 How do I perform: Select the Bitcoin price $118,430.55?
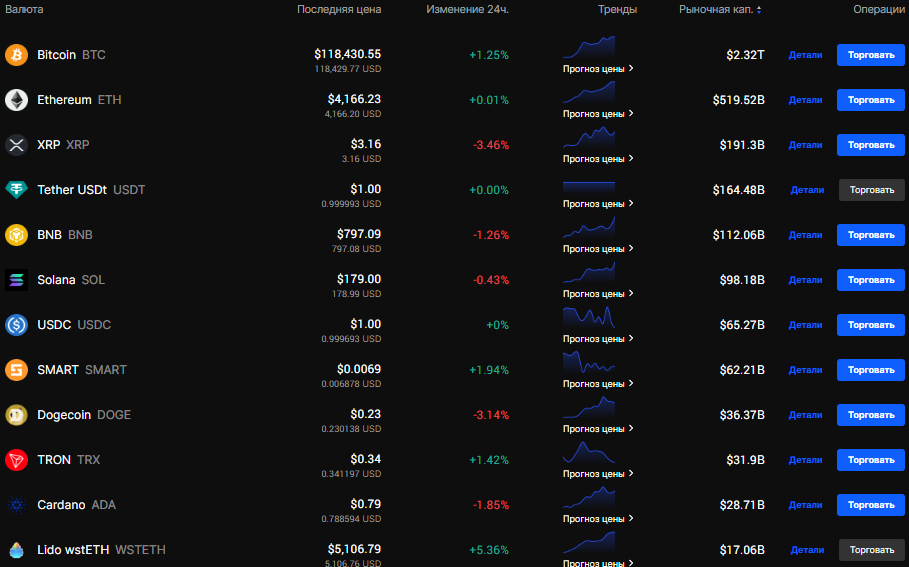click(348, 54)
